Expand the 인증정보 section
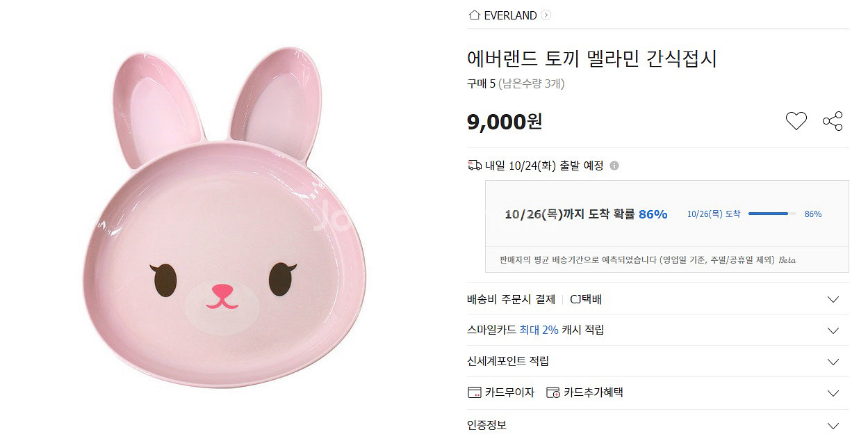 [x=833, y=425]
